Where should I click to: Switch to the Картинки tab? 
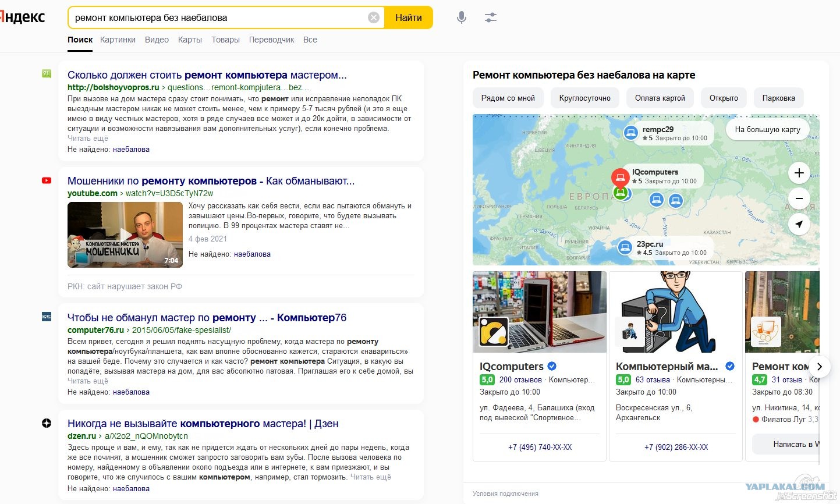point(118,40)
